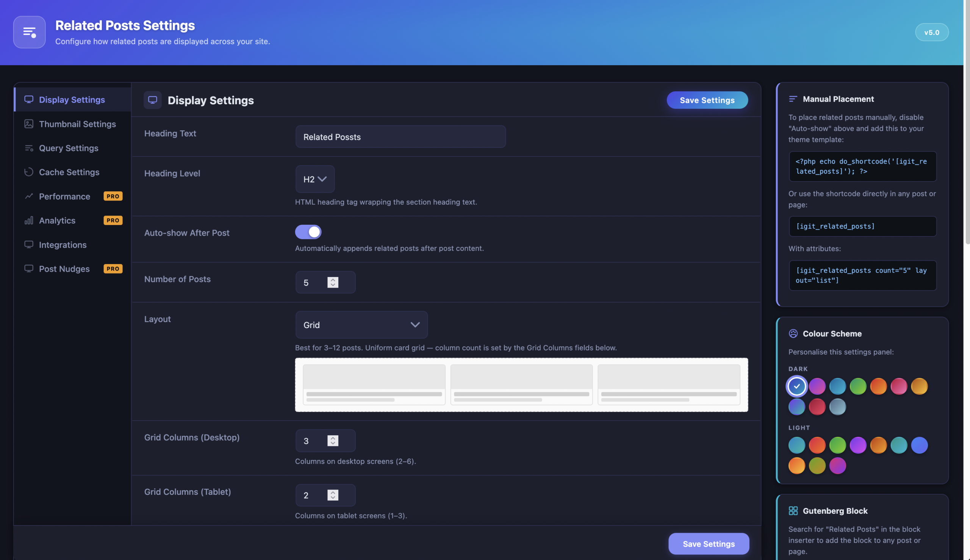The image size is (970, 560).
Task: Open the Post Nudges section
Action: [x=64, y=269]
